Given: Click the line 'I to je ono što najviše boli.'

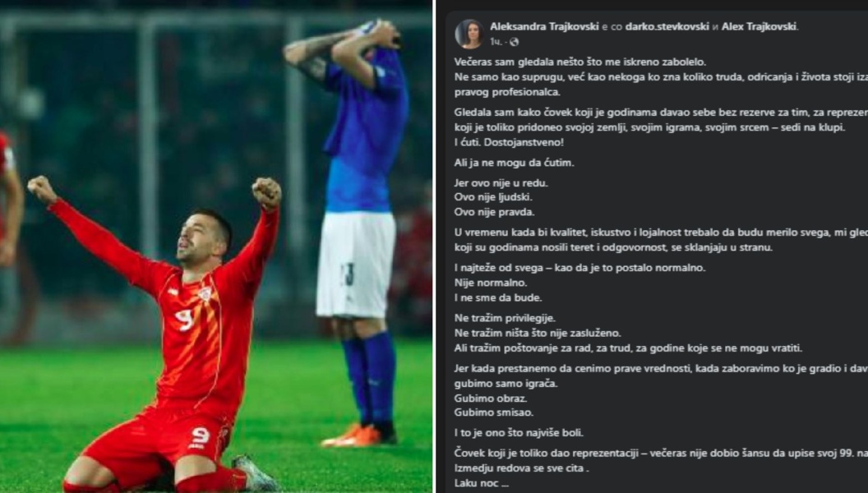Looking at the screenshot, I should (518, 433).
